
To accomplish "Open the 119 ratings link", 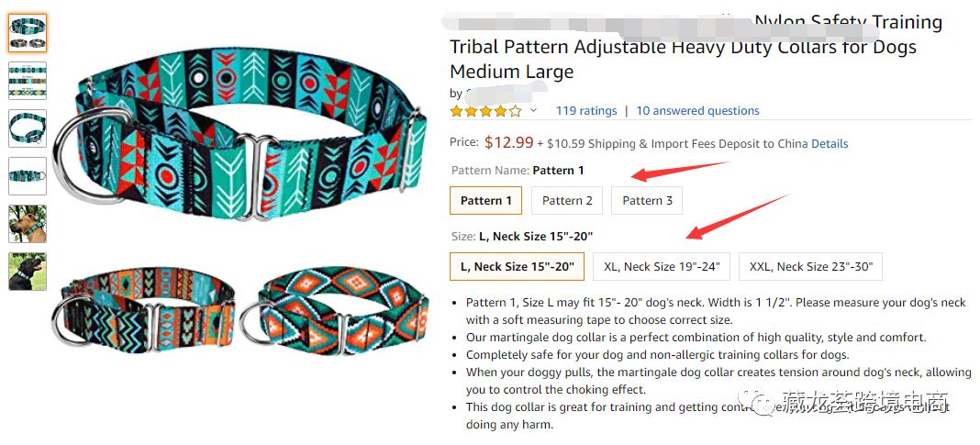I will tap(586, 111).
